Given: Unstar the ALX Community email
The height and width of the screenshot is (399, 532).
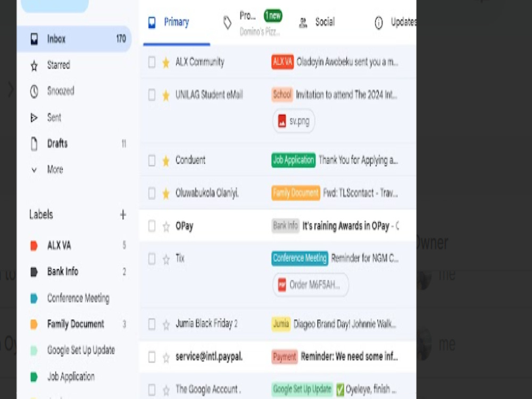Looking at the screenshot, I should [x=166, y=62].
